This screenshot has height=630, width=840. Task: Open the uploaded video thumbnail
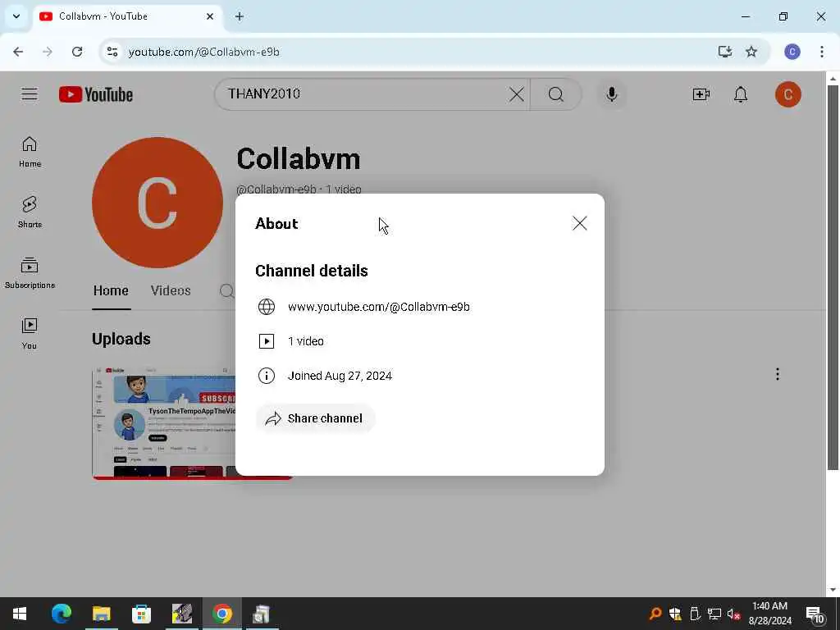coord(164,423)
